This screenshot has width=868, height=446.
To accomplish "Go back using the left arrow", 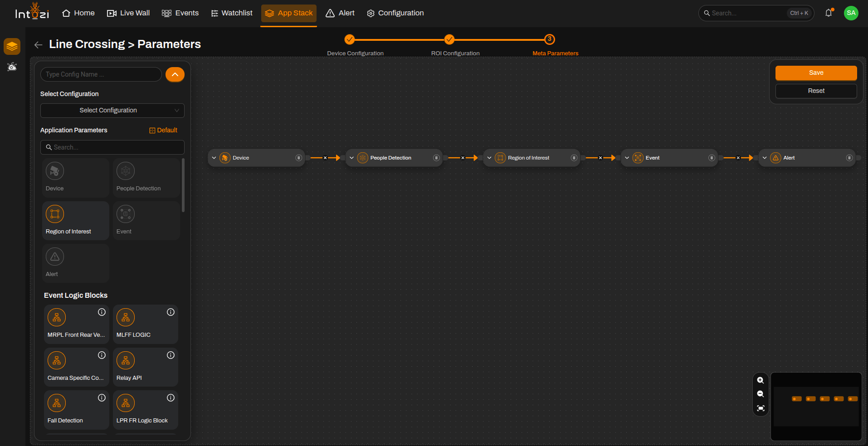I will [x=39, y=44].
